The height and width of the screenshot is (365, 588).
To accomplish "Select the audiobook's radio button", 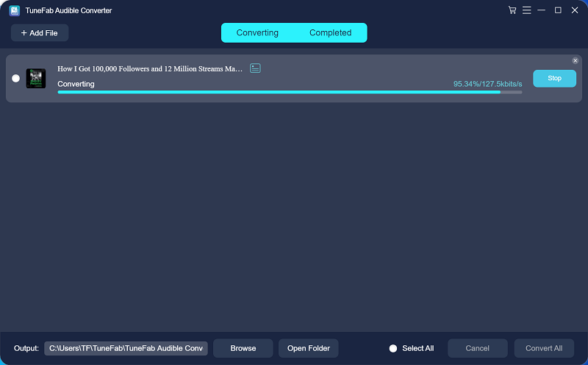I will click(16, 79).
